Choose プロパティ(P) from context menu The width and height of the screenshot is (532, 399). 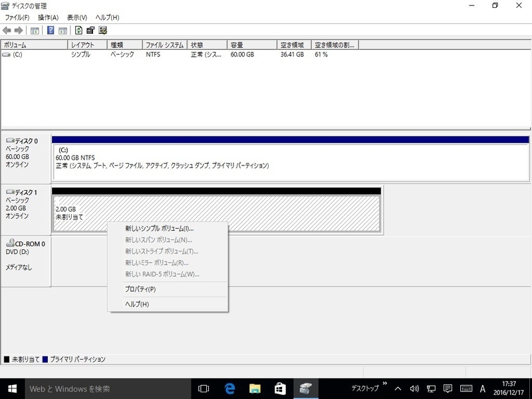click(x=168, y=289)
